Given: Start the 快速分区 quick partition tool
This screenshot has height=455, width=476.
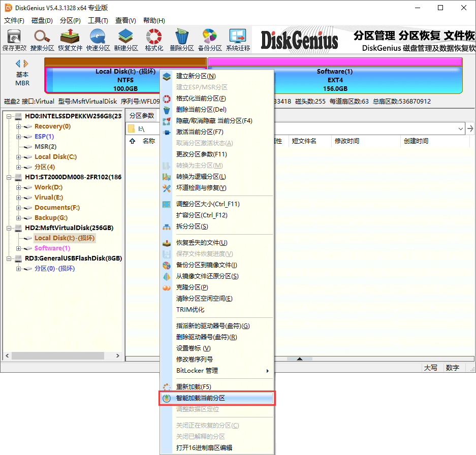Looking at the screenshot, I should point(98,40).
